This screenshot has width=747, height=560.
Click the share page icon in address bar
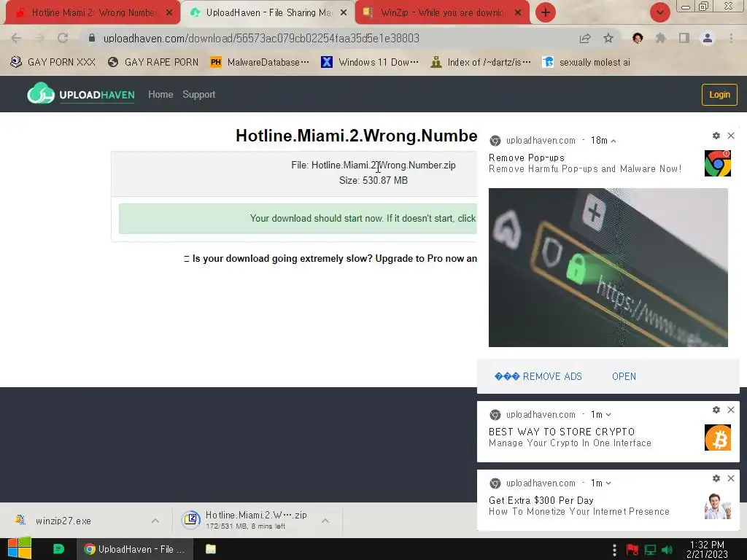[x=585, y=39]
